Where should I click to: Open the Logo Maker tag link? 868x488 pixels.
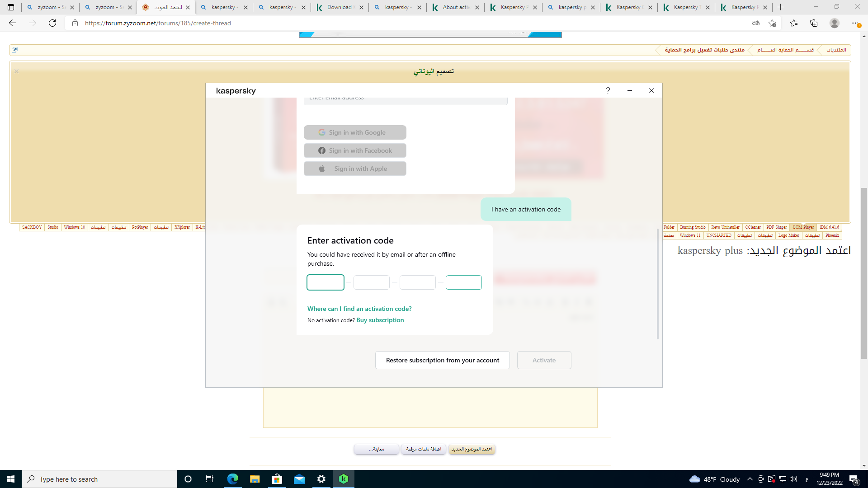click(788, 235)
